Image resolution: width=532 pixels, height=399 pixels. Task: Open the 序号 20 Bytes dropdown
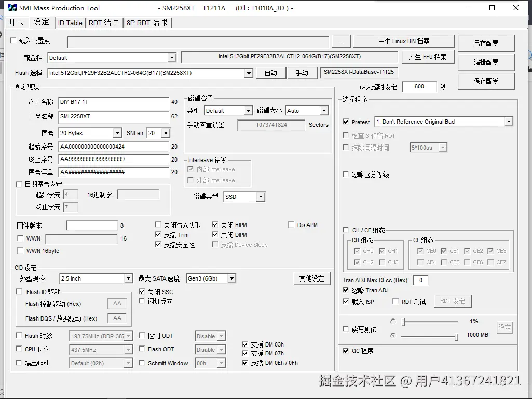point(117,133)
